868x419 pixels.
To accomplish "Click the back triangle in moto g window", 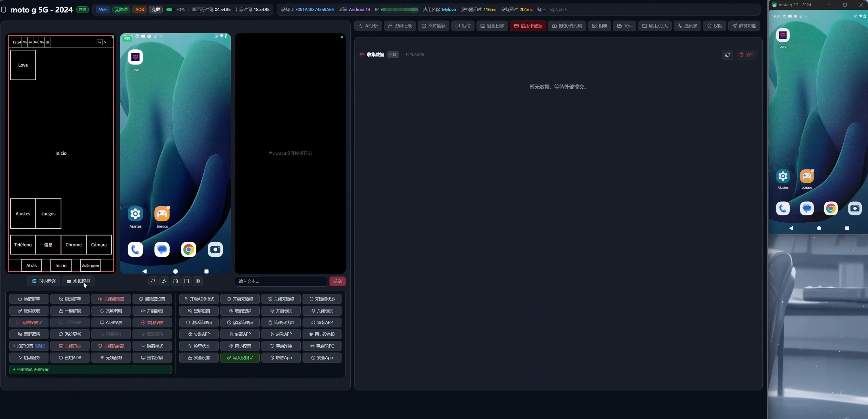I will tap(791, 228).
